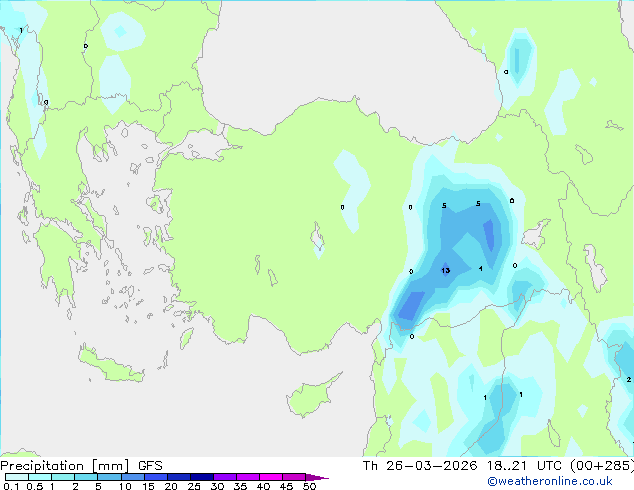Click the '40' label under the legend
Screen dimensions: 634x490
tap(264, 486)
